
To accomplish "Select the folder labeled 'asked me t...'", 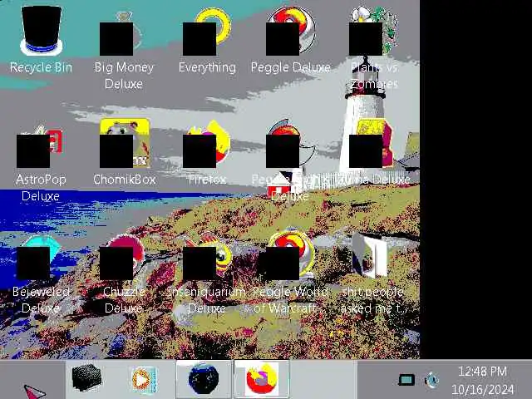I will click(x=370, y=255).
